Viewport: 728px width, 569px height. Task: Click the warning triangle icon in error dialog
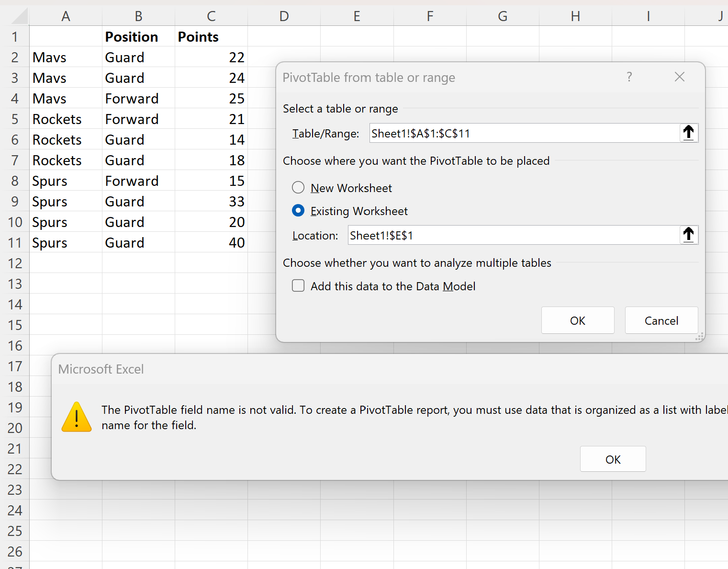pos(77,416)
